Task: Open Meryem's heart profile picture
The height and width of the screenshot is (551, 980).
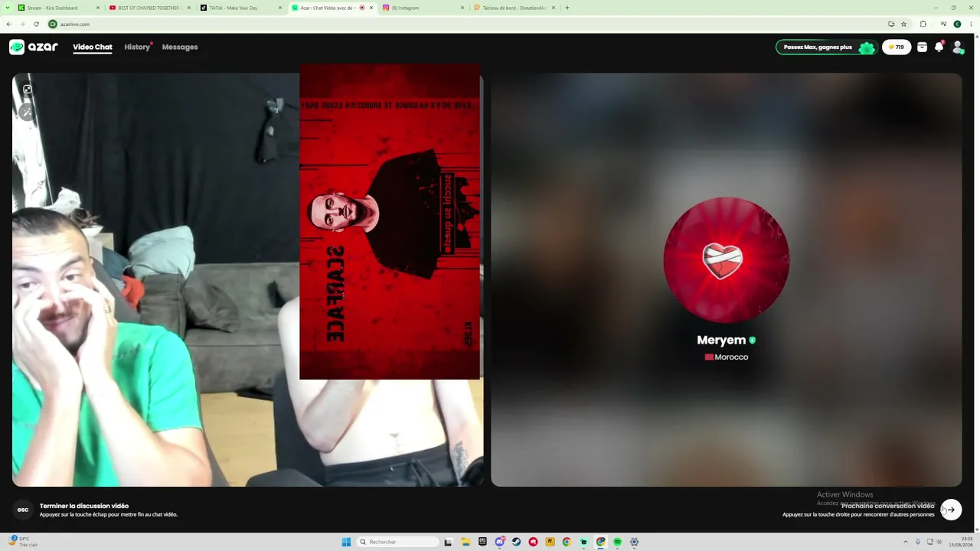Action: coord(726,260)
